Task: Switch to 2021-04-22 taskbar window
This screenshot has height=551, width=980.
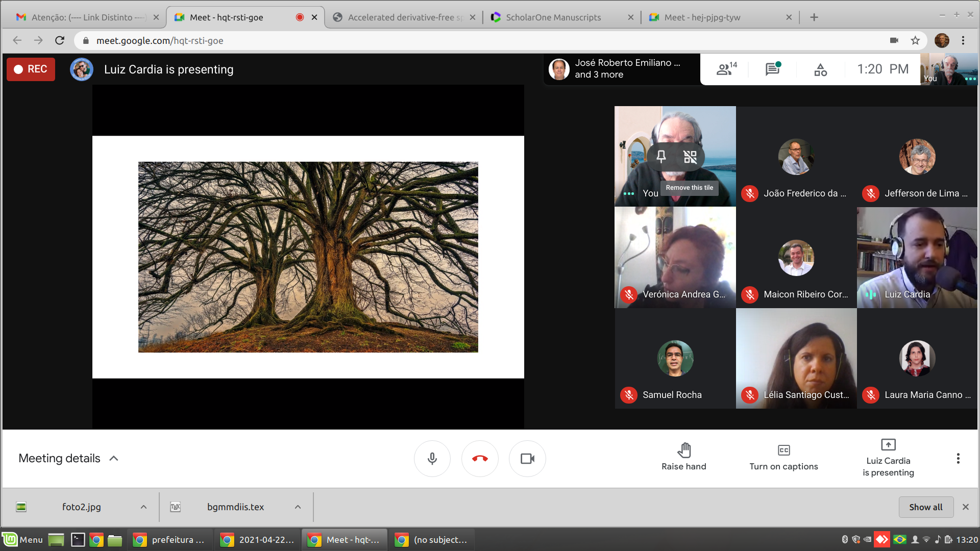Action: pyautogui.click(x=258, y=539)
